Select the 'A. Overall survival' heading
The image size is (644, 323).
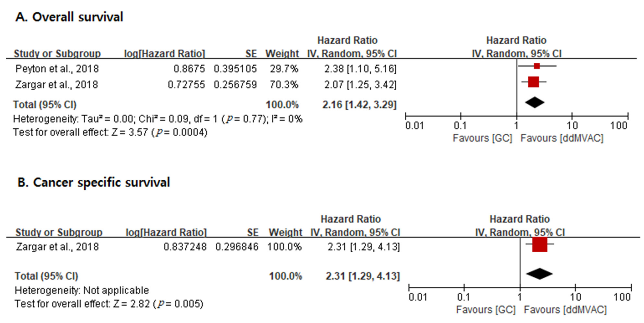[69, 17]
